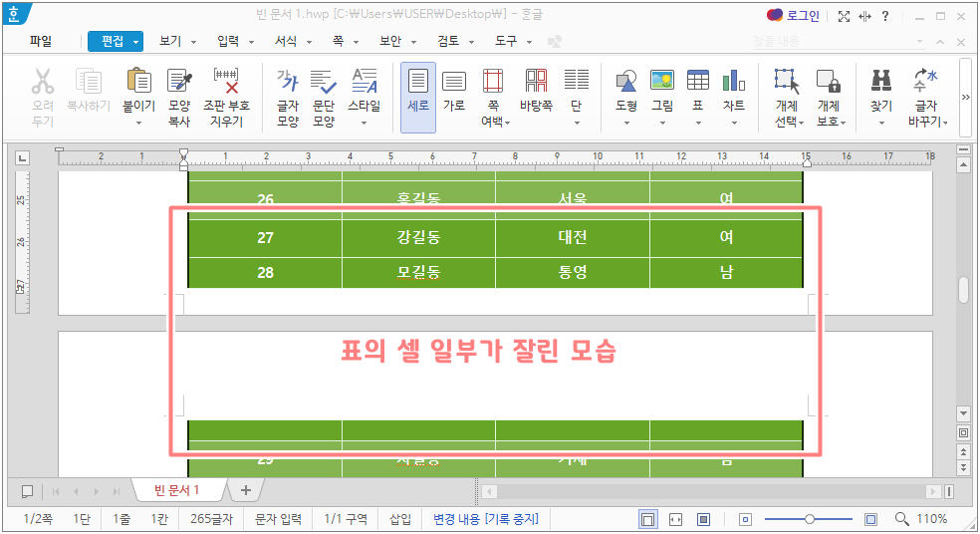Open help with the question mark icon
The height and width of the screenshot is (534, 980).
[x=885, y=16]
